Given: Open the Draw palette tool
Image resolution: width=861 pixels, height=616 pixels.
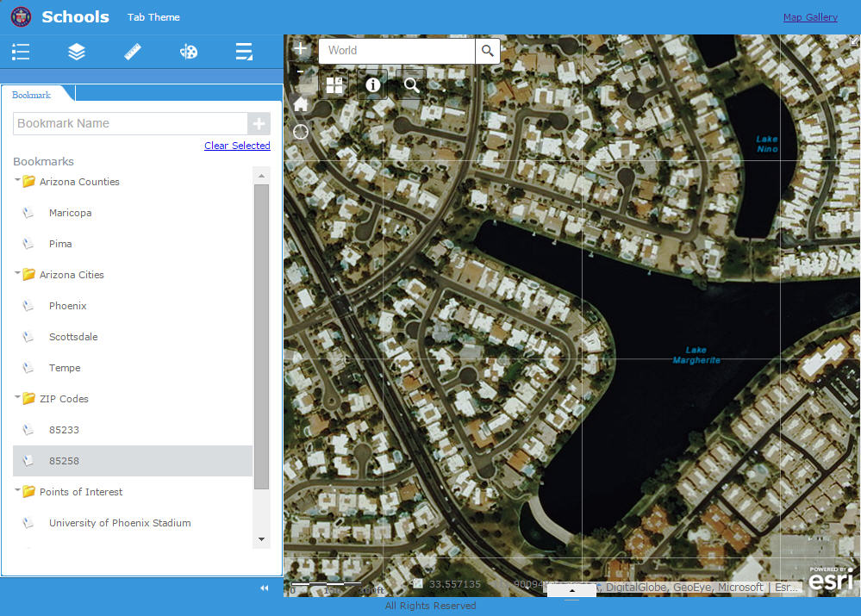Looking at the screenshot, I should click(x=189, y=52).
